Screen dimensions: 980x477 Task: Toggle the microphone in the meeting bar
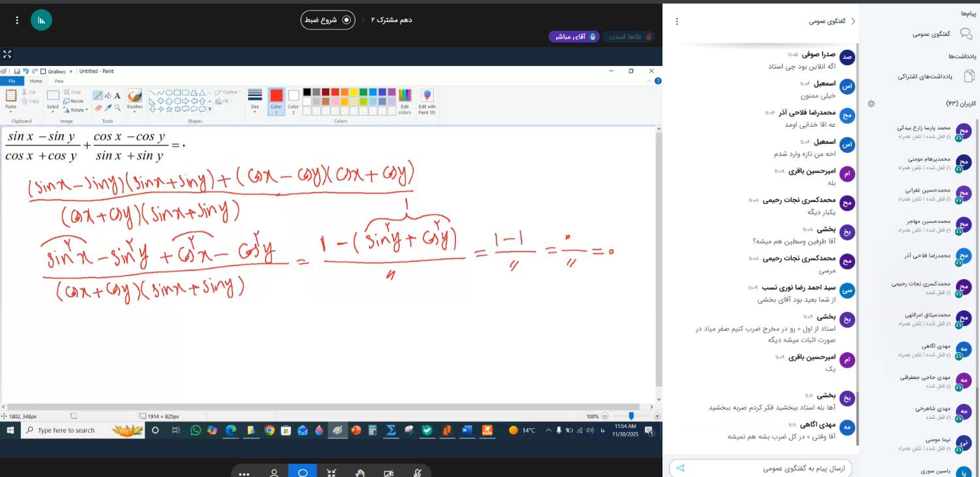tap(417, 474)
